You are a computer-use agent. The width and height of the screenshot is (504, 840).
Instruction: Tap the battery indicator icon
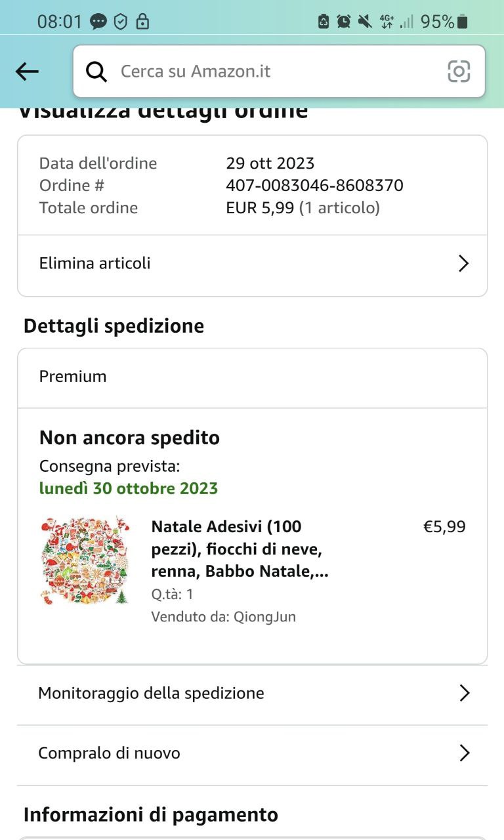463,22
